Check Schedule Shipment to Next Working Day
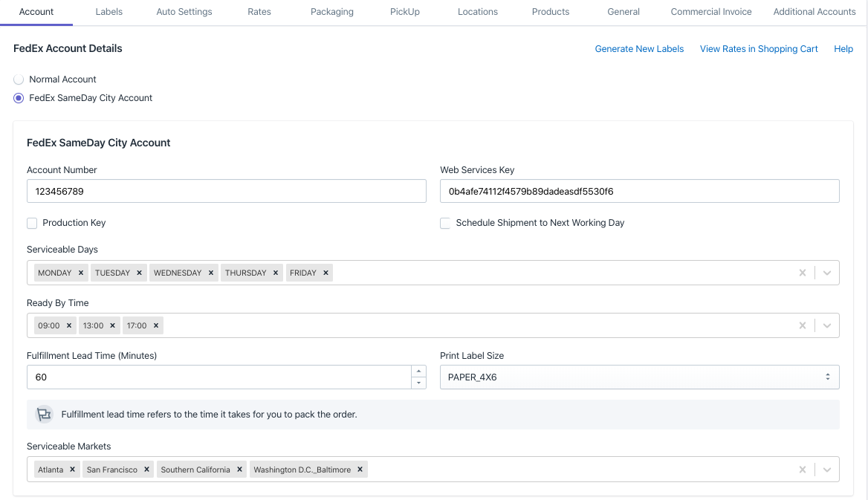Viewport: 868px width, 500px height. pos(445,223)
